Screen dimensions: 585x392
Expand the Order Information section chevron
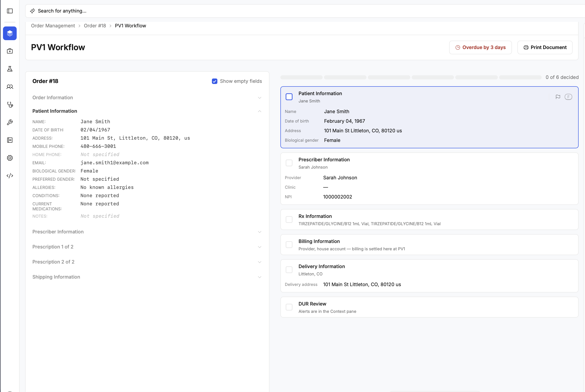(260, 98)
